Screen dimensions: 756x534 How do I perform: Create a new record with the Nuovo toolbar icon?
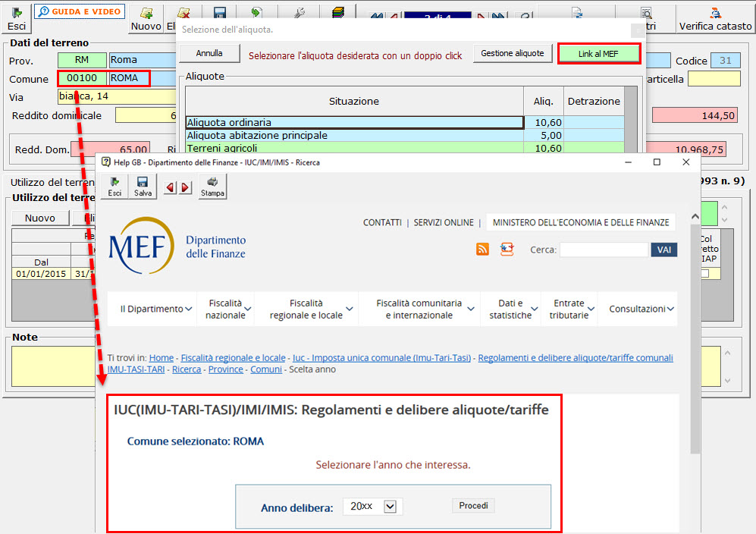146,18
